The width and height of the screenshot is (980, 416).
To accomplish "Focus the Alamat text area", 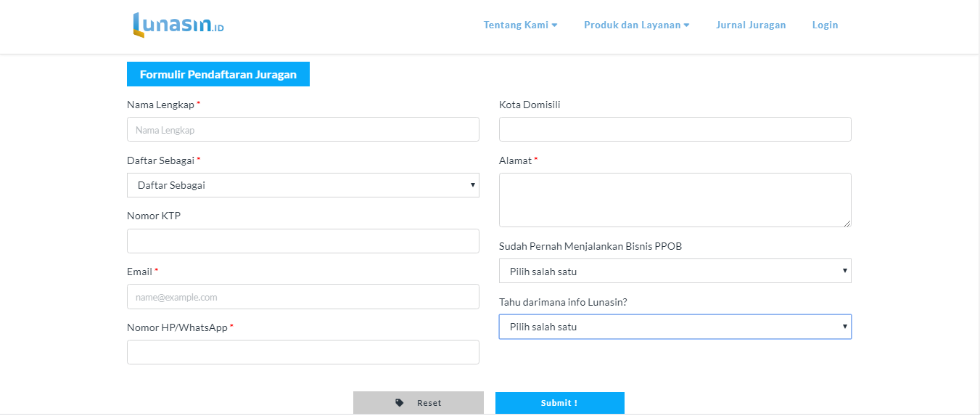I will click(675, 200).
